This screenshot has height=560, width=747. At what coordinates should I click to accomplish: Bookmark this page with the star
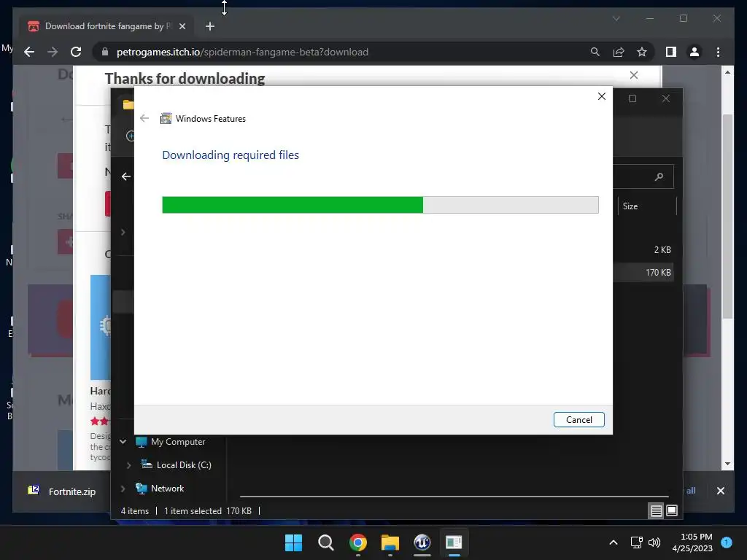coord(642,52)
